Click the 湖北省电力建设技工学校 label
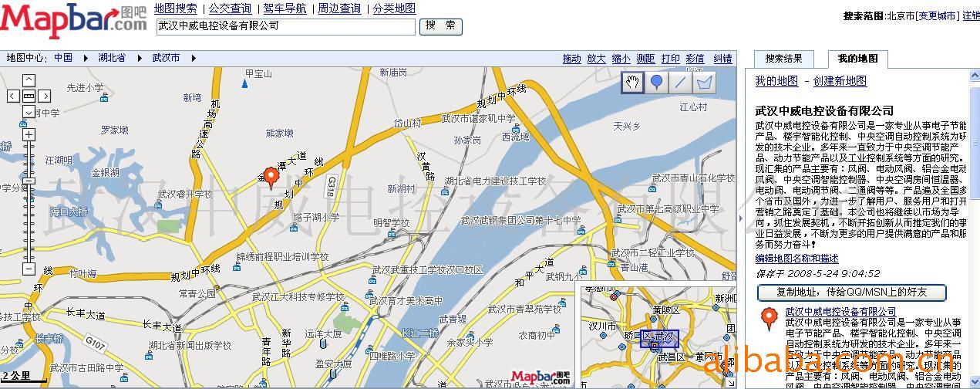Image resolution: width=980 pixels, height=389 pixels. click(495, 181)
